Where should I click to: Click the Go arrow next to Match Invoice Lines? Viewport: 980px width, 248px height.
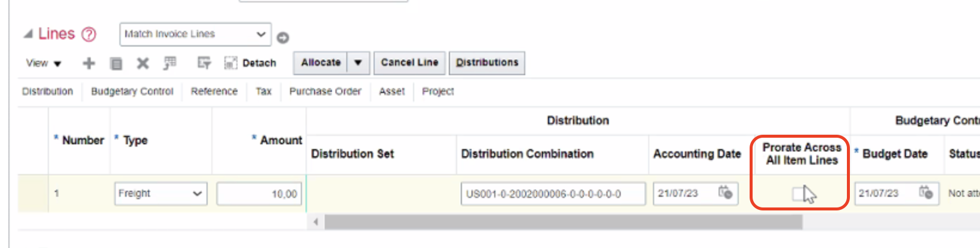pos(283,38)
